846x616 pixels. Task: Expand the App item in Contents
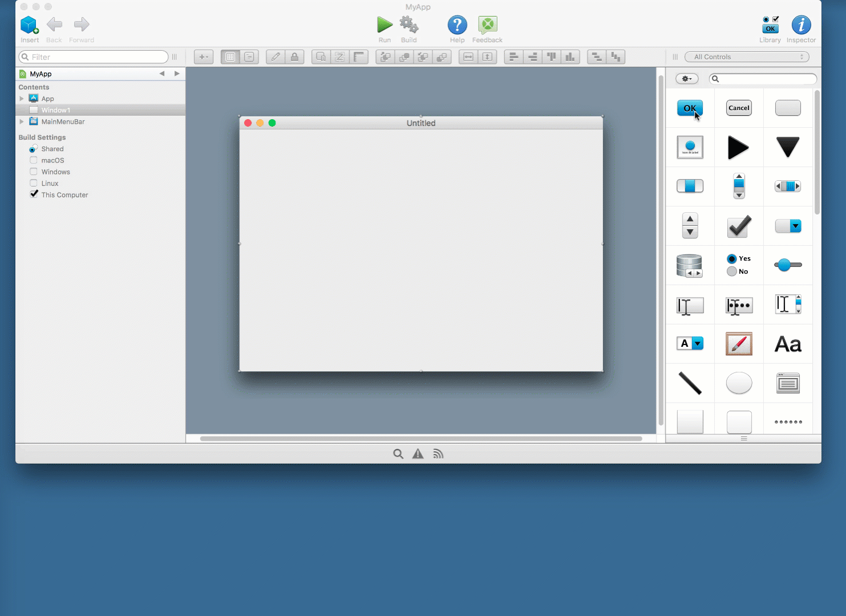[x=22, y=98]
